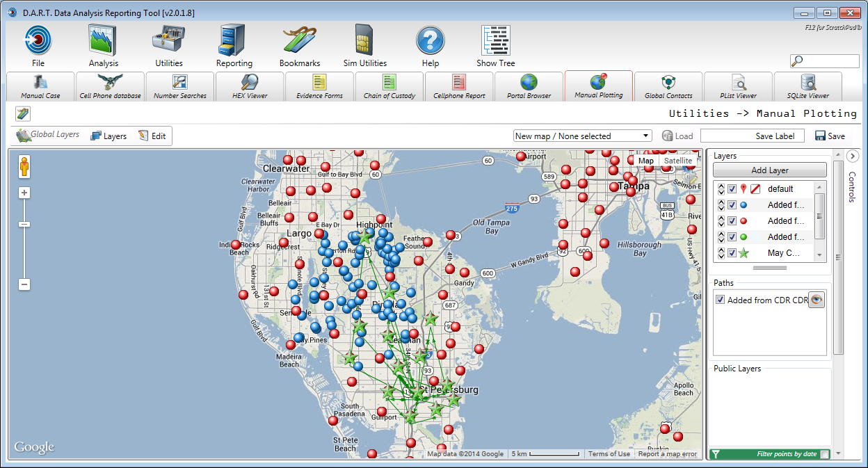Select the Manual Plotting tab

point(599,86)
